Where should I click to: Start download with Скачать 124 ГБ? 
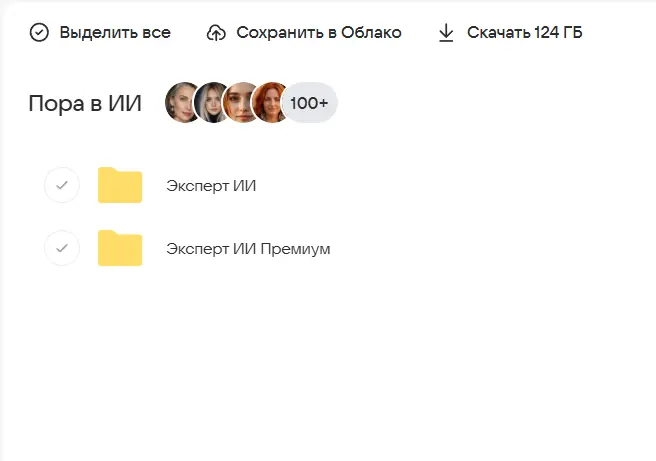point(525,33)
